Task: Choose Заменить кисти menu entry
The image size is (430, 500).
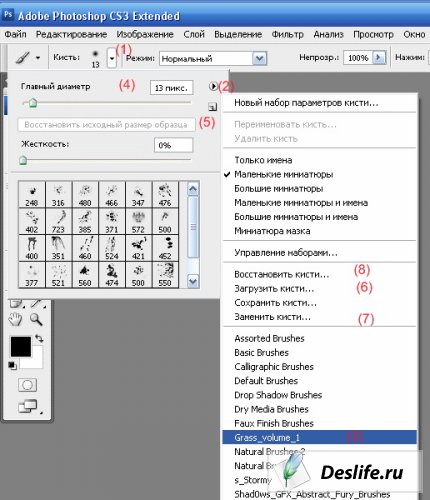Action: point(319,317)
